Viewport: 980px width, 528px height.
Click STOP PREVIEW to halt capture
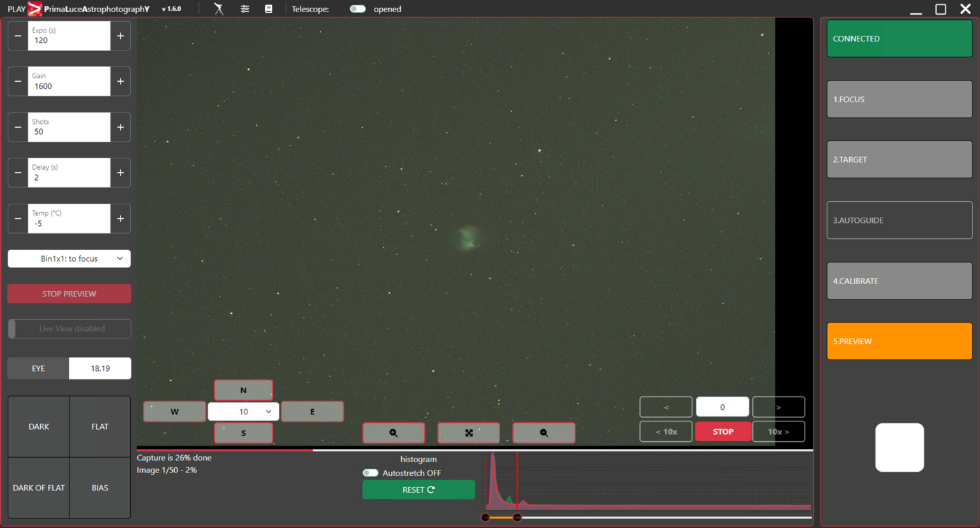click(69, 293)
